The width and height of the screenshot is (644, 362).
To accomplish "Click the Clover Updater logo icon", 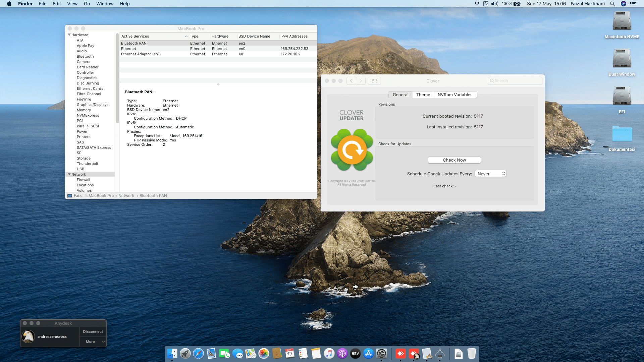I will click(352, 150).
